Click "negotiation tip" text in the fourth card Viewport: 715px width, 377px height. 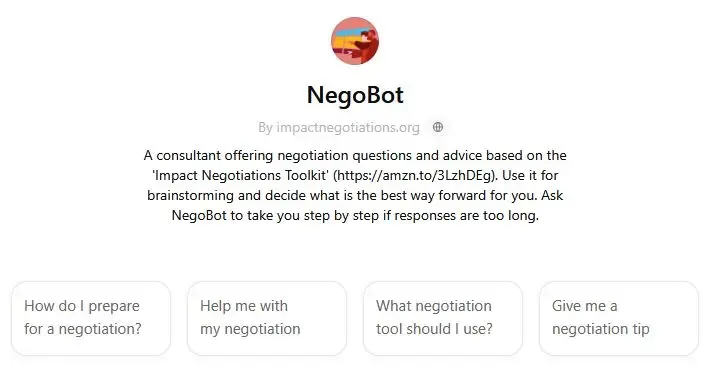(601, 329)
